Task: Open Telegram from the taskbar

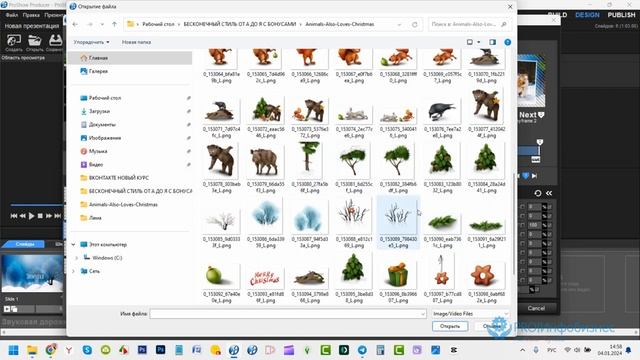Action: coord(362,350)
